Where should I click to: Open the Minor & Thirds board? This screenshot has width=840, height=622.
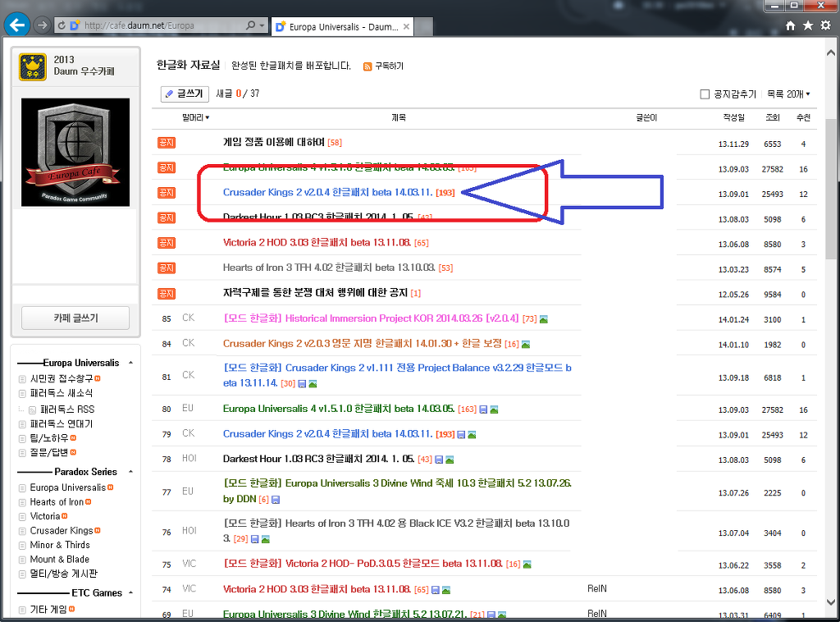(x=60, y=545)
